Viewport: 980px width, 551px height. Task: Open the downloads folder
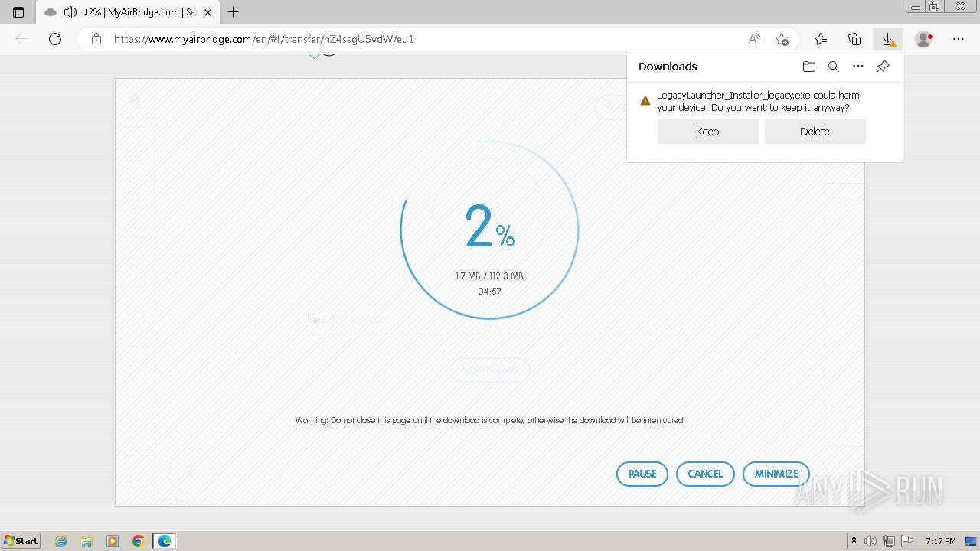809,67
